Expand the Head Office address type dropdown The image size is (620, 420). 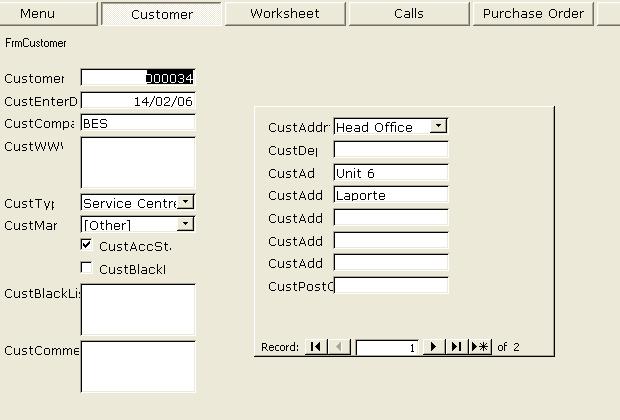439,127
